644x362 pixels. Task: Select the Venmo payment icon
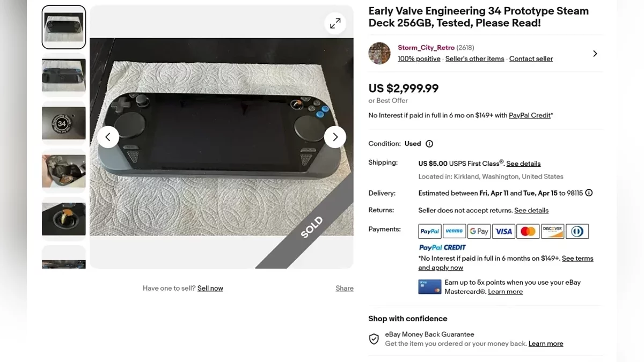click(x=454, y=231)
